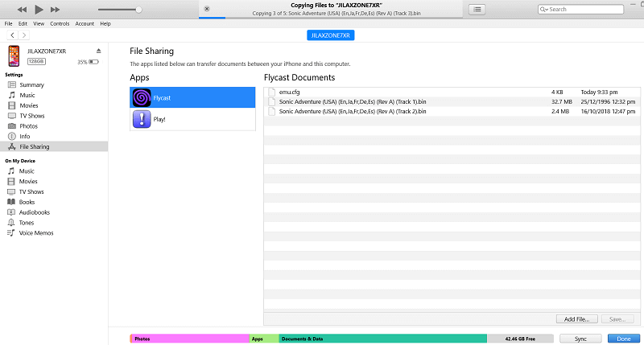Click the Save button
The height and width of the screenshot is (345, 644).
pos(617,319)
